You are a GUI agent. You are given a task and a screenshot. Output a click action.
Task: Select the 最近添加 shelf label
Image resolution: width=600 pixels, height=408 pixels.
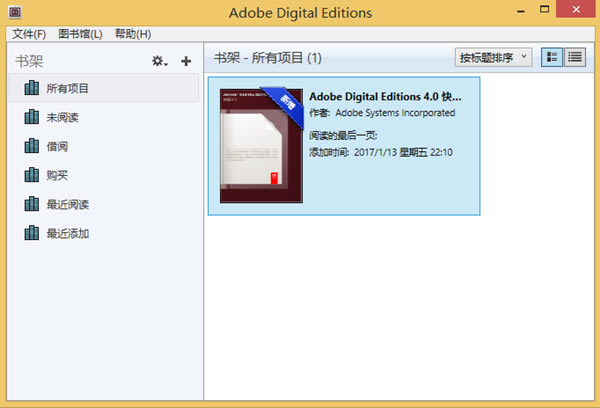click(68, 233)
